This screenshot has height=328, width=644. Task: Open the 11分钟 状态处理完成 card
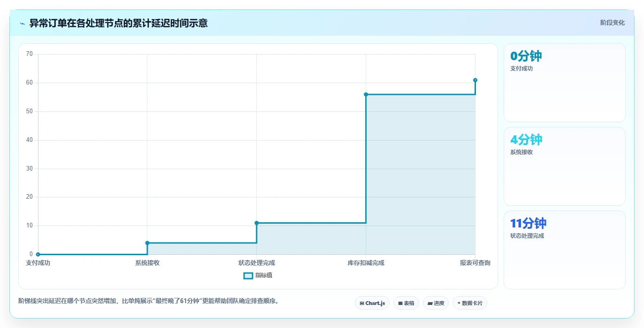pos(564,250)
